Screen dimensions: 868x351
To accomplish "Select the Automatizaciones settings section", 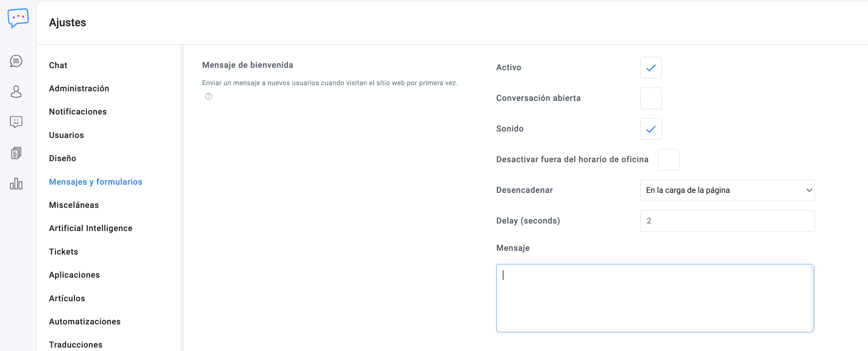I will 85,322.
